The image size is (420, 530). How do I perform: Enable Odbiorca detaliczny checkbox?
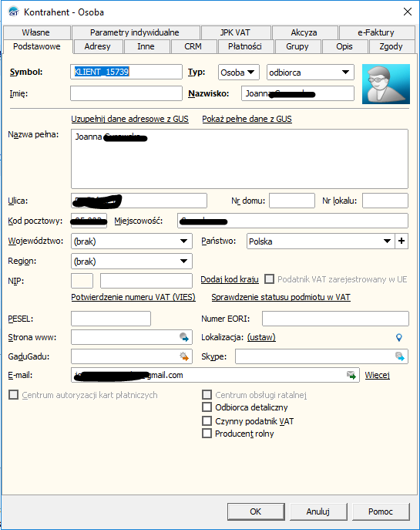click(x=207, y=407)
